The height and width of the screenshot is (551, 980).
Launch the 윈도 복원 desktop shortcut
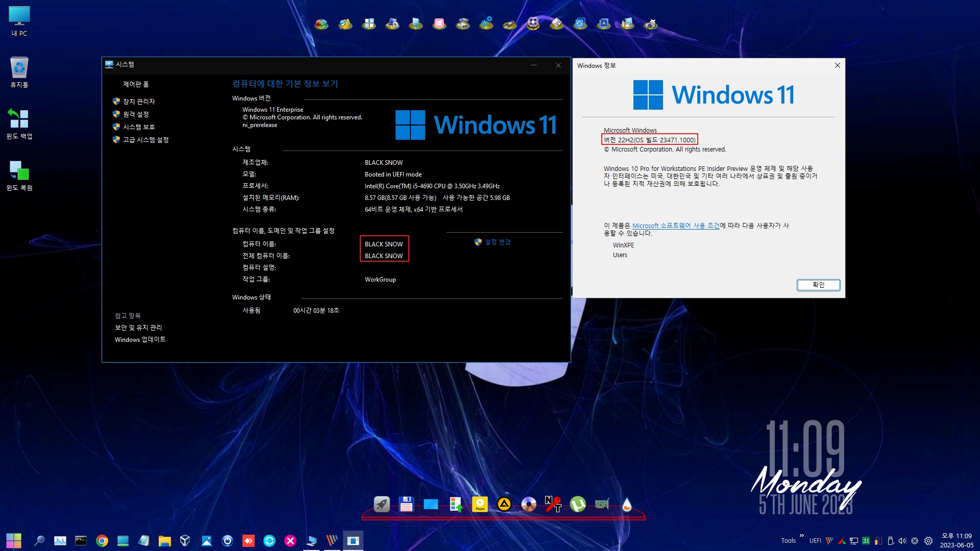(19, 176)
